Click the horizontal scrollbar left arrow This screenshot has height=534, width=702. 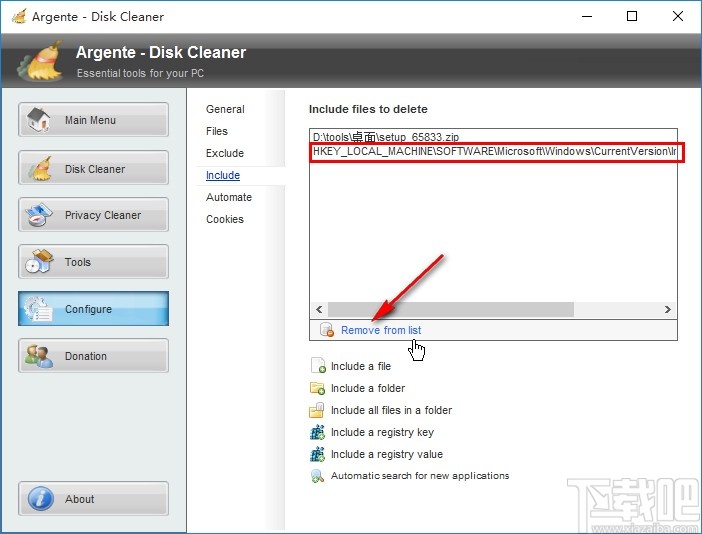pos(319,309)
